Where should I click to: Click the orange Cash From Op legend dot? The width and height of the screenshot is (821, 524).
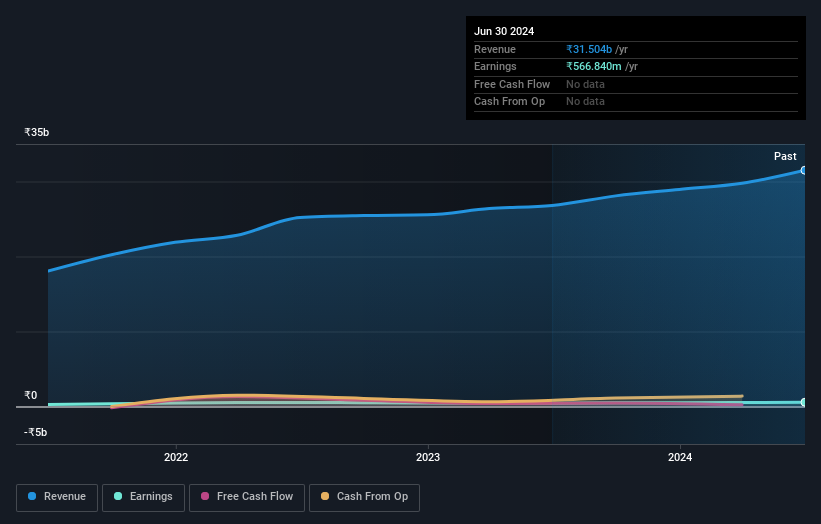tap(325, 496)
